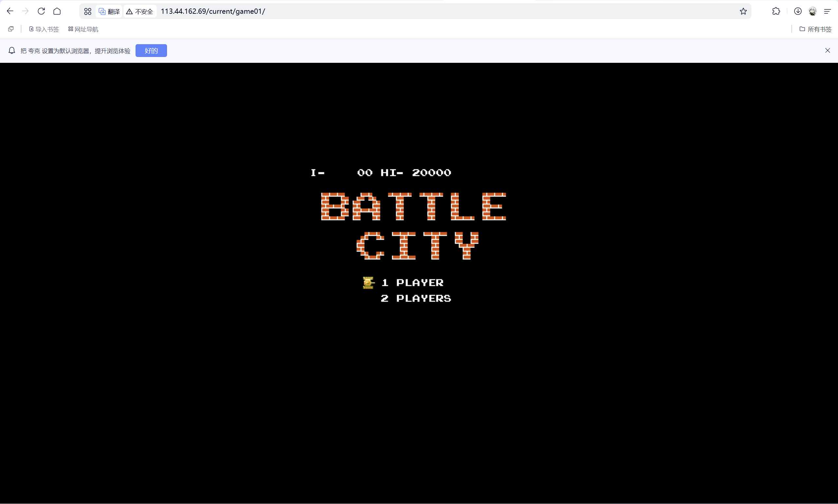View the 不安全 site security warning
This screenshot has width=838, height=504.
(x=140, y=11)
